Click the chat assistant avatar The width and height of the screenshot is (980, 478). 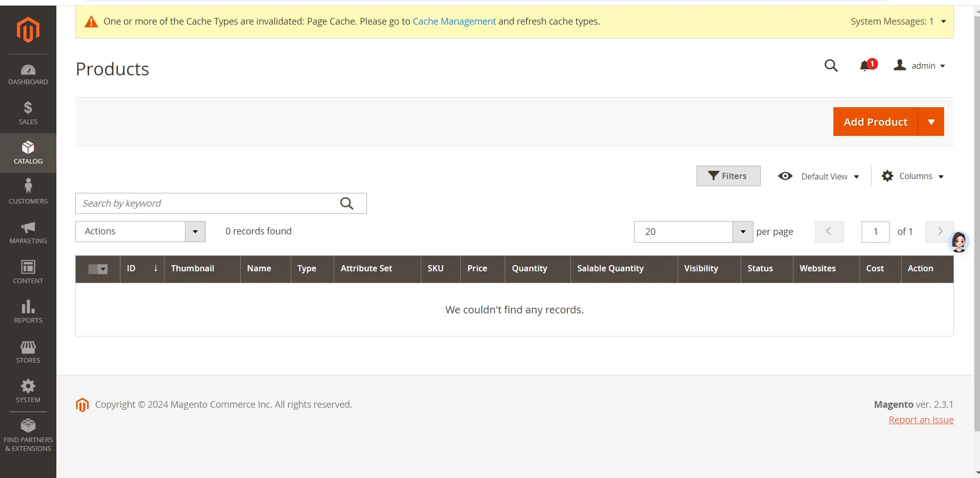[x=958, y=242]
